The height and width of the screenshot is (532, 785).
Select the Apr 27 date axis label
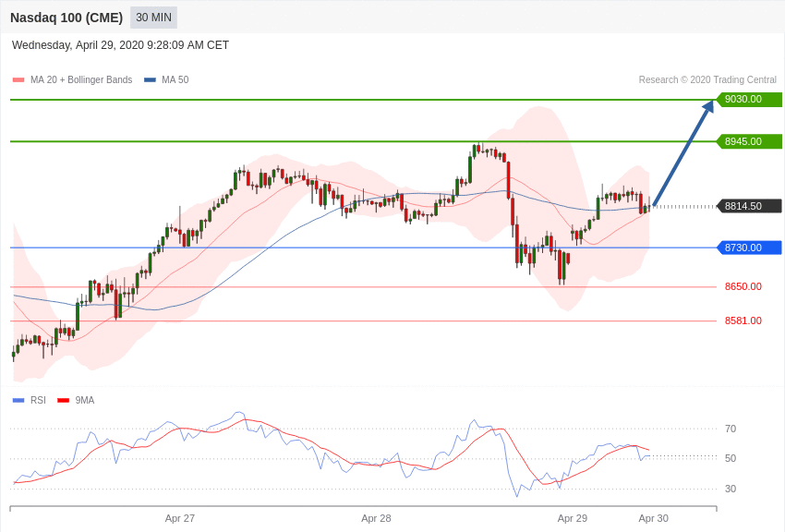coord(180,518)
